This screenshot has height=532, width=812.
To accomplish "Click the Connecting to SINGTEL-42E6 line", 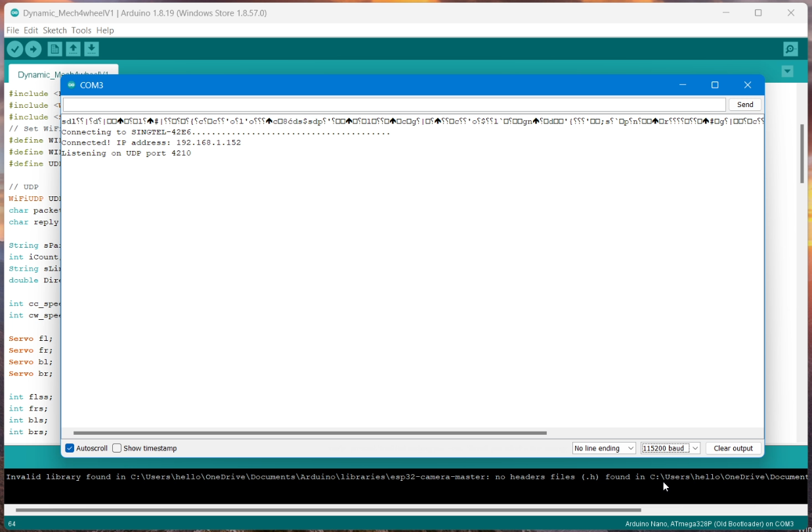I will (x=225, y=132).
